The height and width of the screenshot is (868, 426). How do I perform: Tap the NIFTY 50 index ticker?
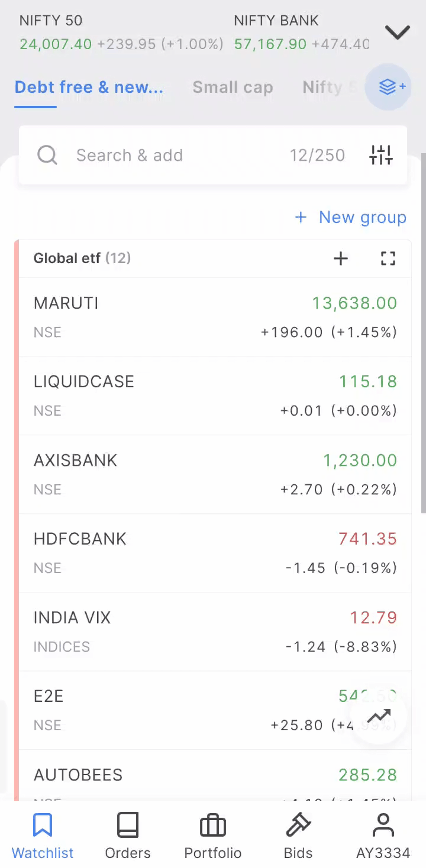click(121, 33)
